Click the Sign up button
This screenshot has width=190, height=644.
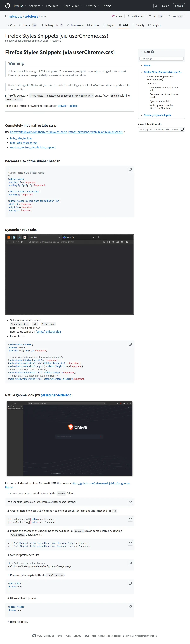[179, 6]
